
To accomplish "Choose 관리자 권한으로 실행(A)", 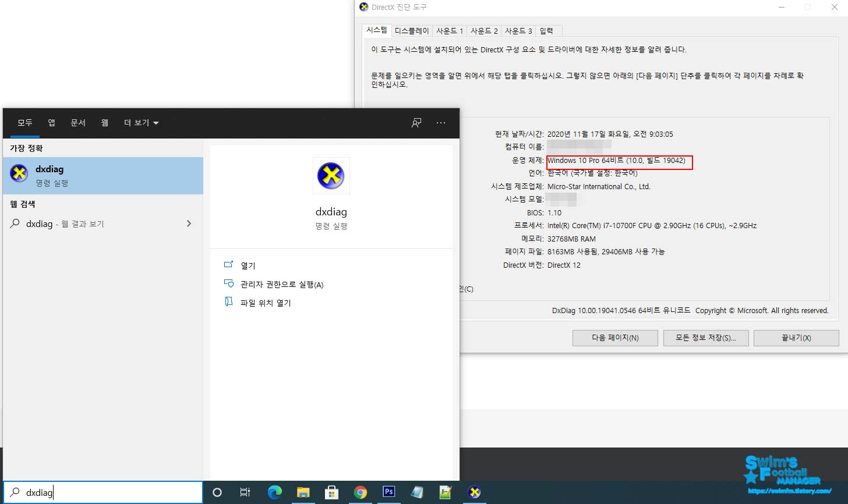I will [x=282, y=285].
